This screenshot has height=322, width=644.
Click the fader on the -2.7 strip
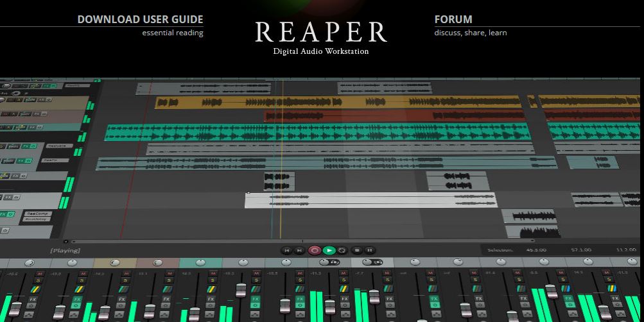tap(374, 296)
